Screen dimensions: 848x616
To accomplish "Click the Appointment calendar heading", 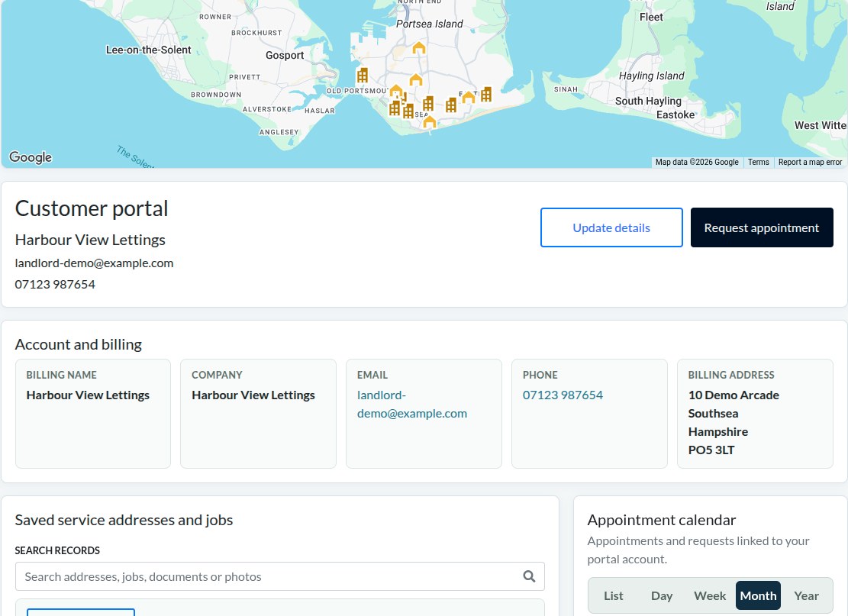I will pyautogui.click(x=662, y=521).
